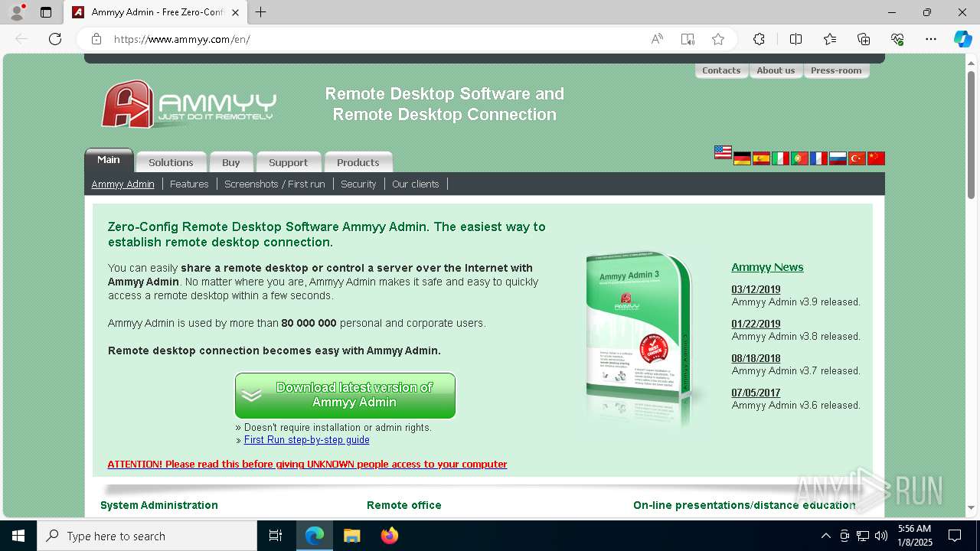
Task: Select Security submenu item
Action: 358,184
